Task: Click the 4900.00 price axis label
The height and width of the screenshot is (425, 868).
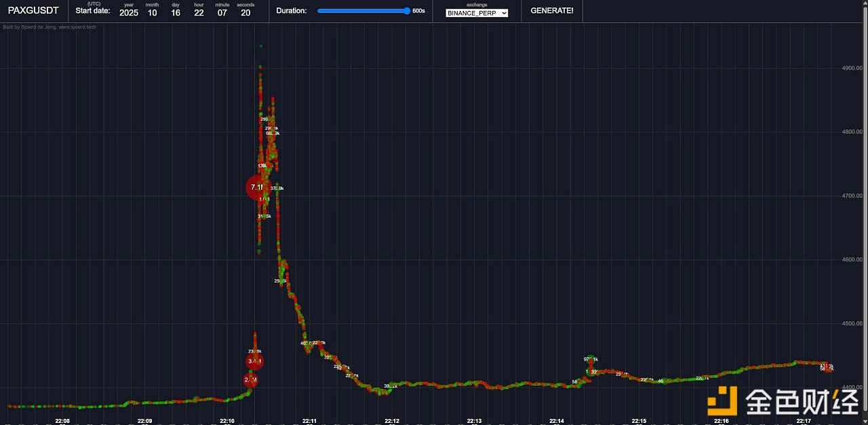Action: pos(852,68)
